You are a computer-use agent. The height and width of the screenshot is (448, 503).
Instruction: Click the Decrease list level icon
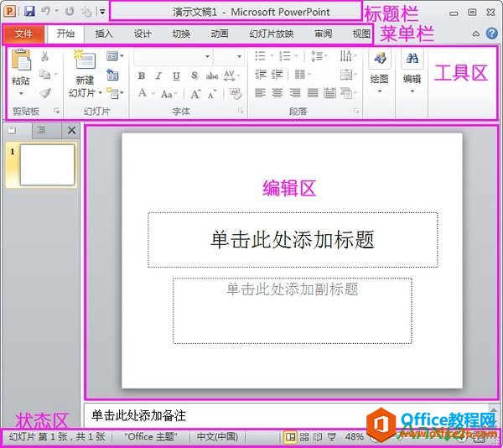[x=260, y=75]
